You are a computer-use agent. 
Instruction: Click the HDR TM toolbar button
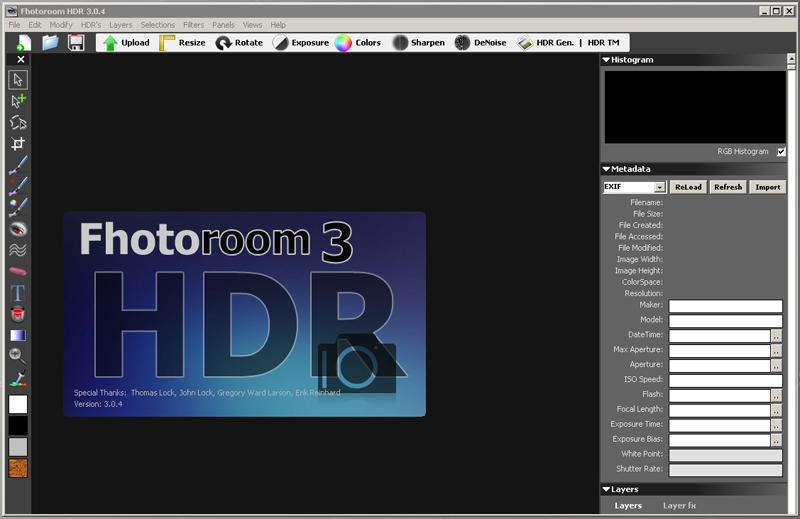604,43
